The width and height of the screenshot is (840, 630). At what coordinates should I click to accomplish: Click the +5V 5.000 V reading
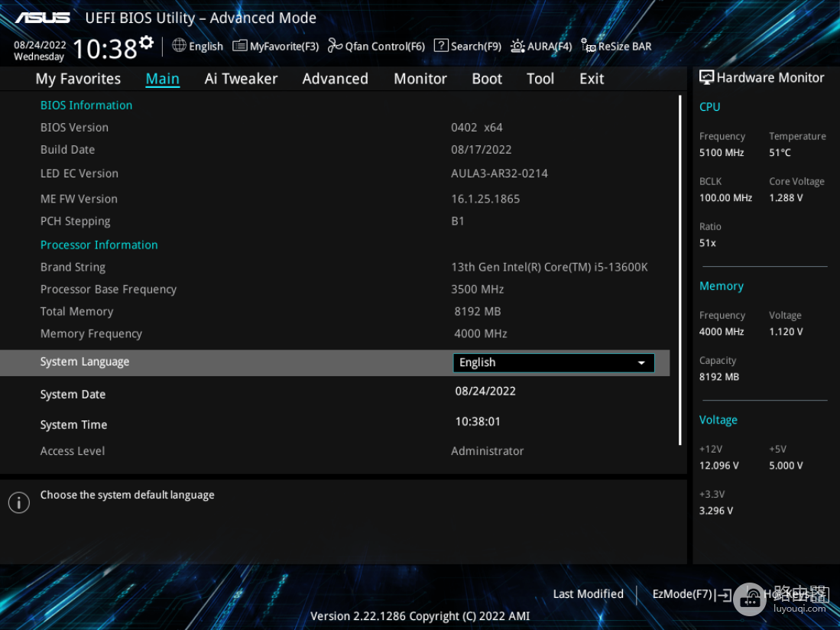pos(786,466)
